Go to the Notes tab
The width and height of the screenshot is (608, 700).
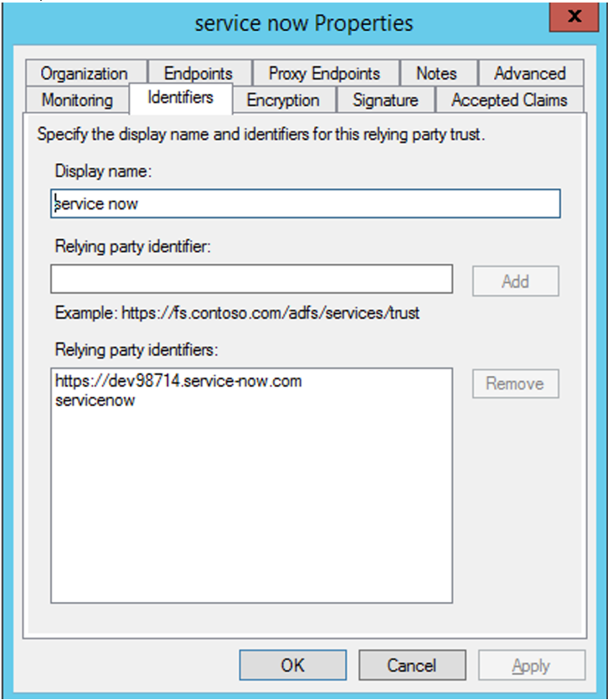pos(437,73)
